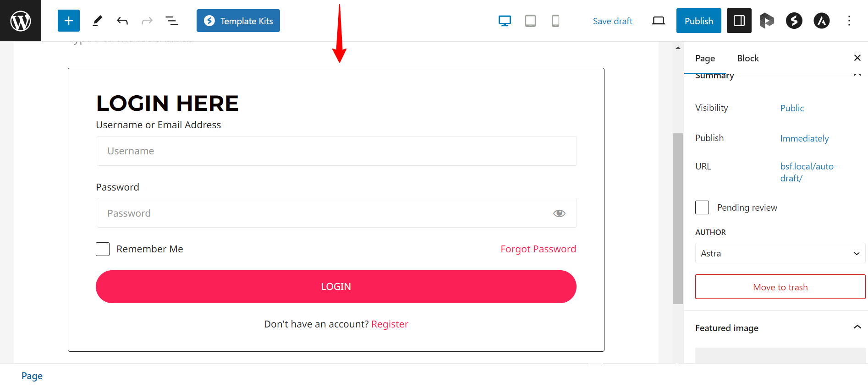
Task: Switch to mobile preview mode
Action: pos(555,20)
